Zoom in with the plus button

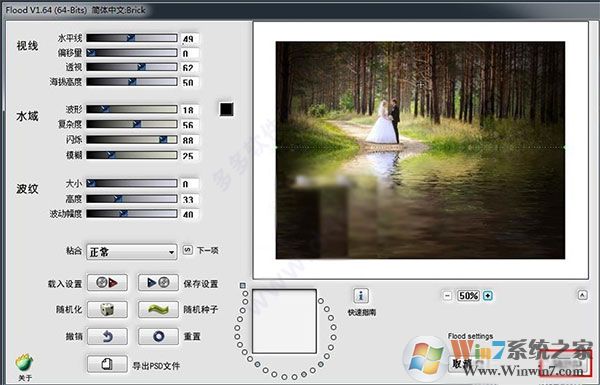pos(488,296)
